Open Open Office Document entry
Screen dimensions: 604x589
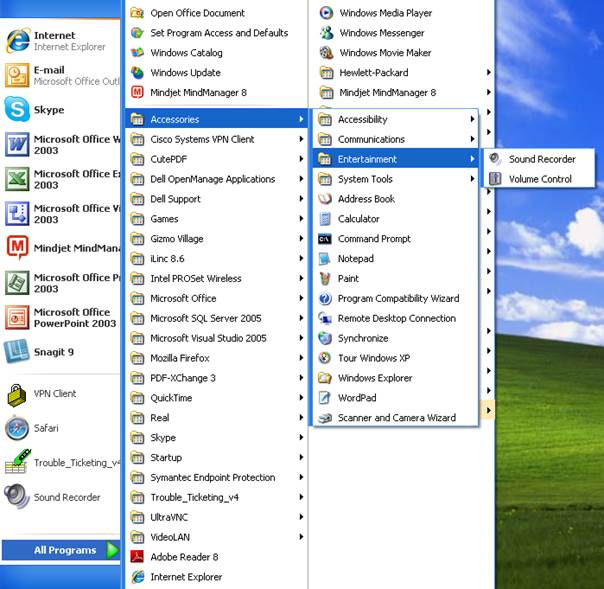216,13
